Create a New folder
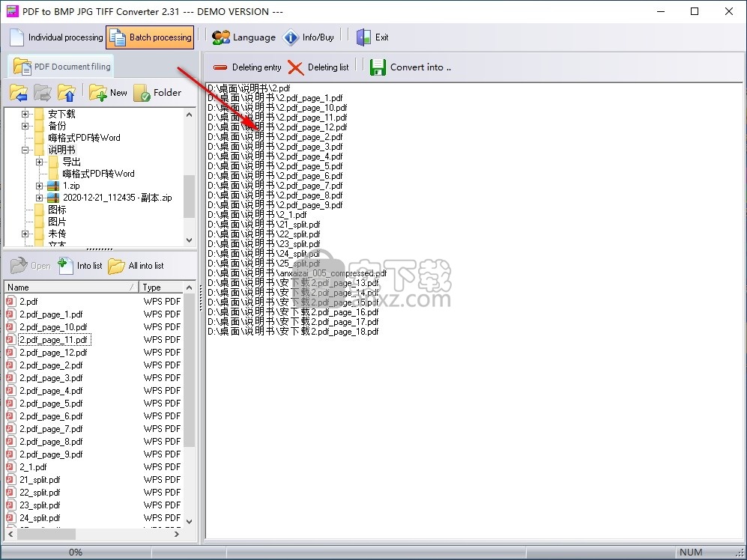Image resolution: width=747 pixels, height=560 pixels. 108,92
